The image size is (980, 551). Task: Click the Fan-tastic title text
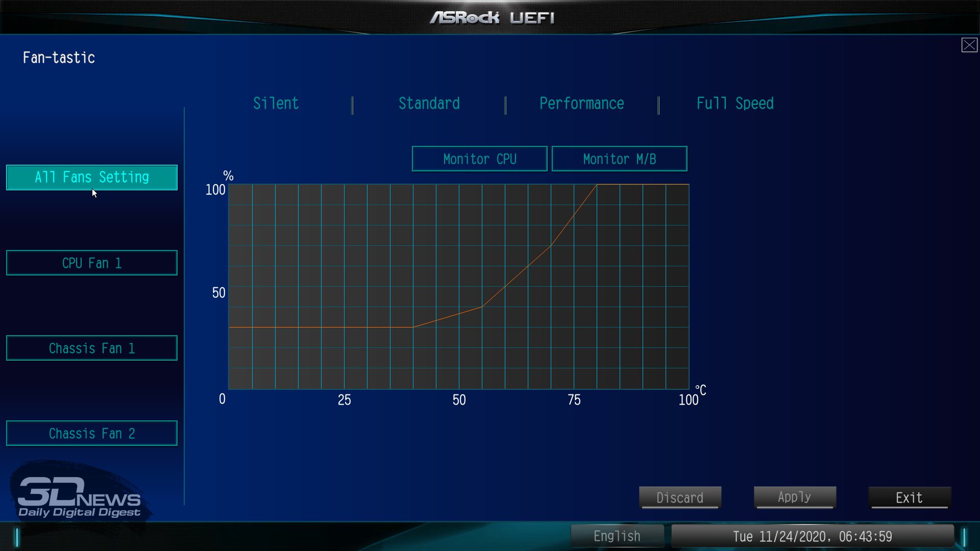59,58
